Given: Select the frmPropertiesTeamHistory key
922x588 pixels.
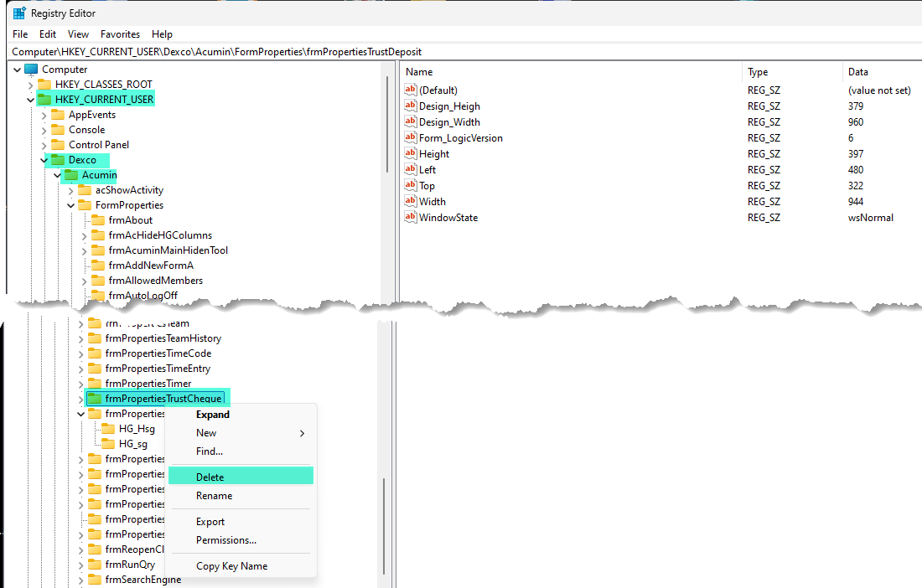Looking at the screenshot, I should [163, 338].
